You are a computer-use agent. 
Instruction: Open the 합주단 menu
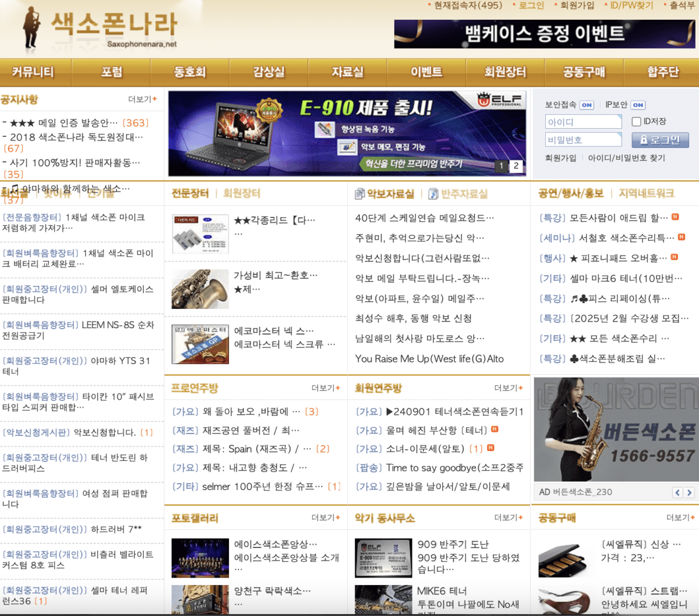point(663,72)
